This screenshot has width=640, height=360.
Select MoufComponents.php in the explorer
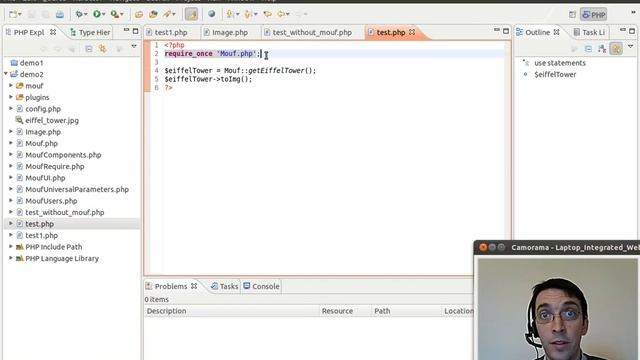click(x=63, y=155)
